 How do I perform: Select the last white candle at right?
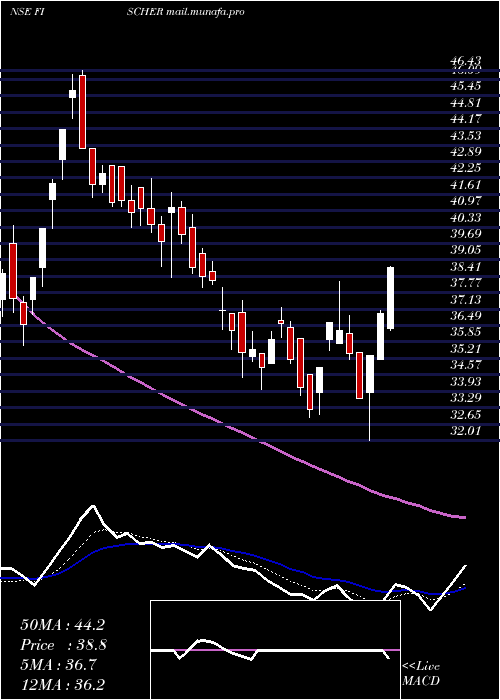(391, 298)
